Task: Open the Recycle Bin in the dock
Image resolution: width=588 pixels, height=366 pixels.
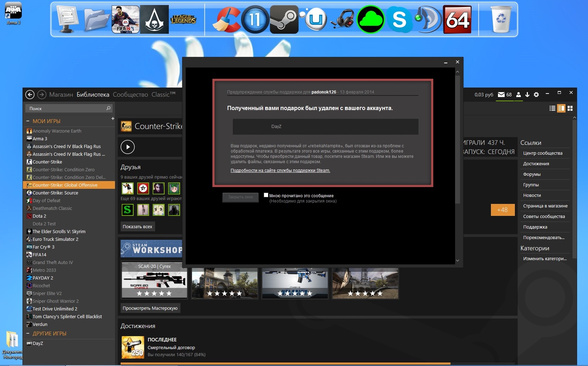Action: [x=501, y=19]
